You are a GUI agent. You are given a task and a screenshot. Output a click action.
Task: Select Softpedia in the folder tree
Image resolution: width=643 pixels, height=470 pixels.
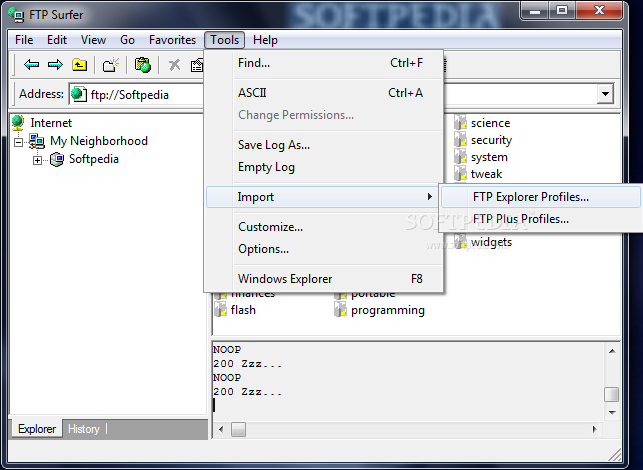tap(93, 159)
